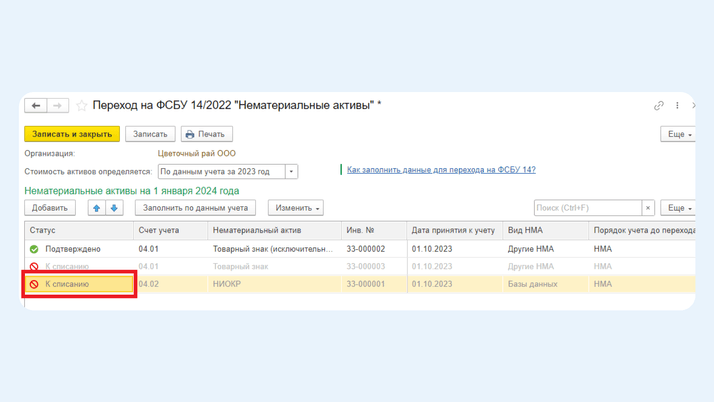This screenshot has width=714, height=402.
Task: Go back with the left arrow button
Action: (x=36, y=106)
